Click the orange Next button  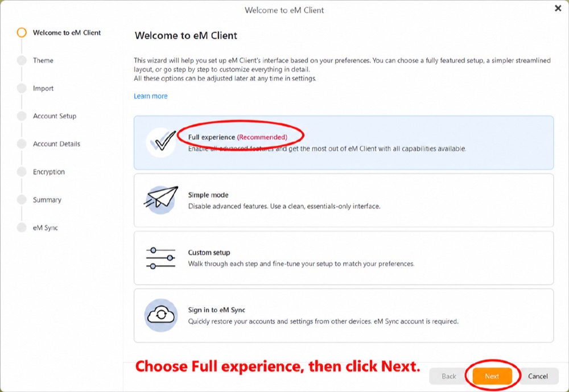coord(492,377)
